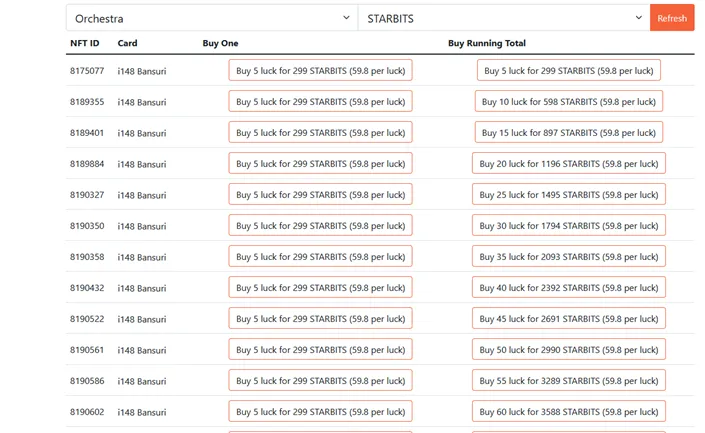The height and width of the screenshot is (433, 705).
Task: Click i148 Bansuri card in row 8189884
Action: [x=142, y=164]
